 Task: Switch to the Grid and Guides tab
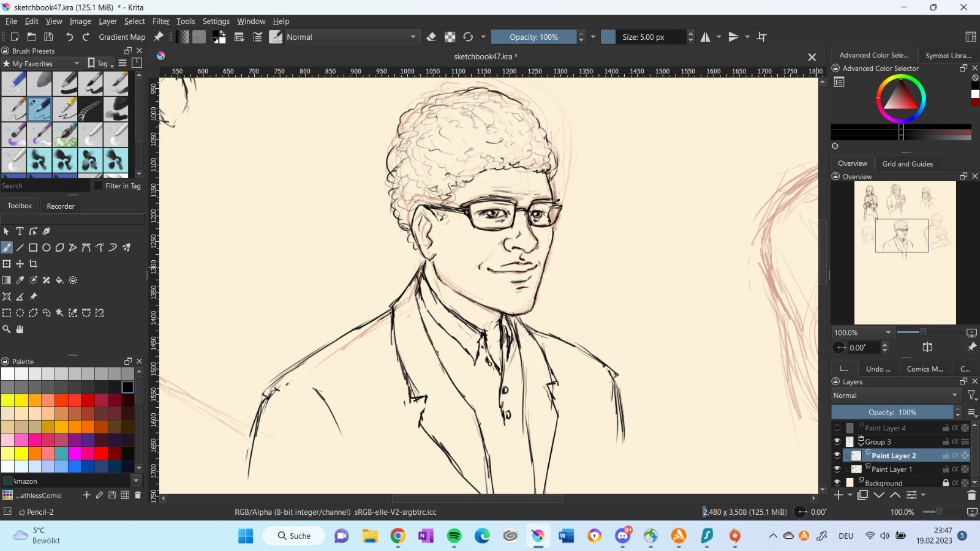pyautogui.click(x=907, y=164)
